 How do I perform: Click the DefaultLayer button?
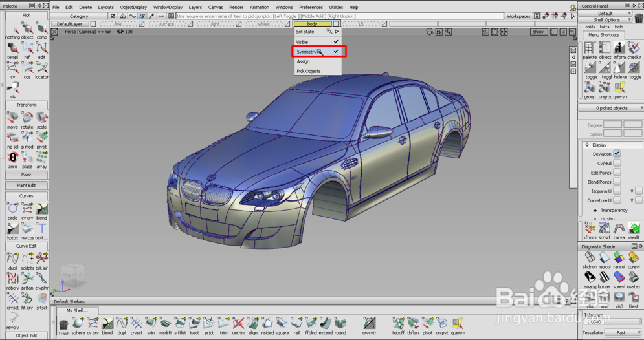[x=70, y=24]
